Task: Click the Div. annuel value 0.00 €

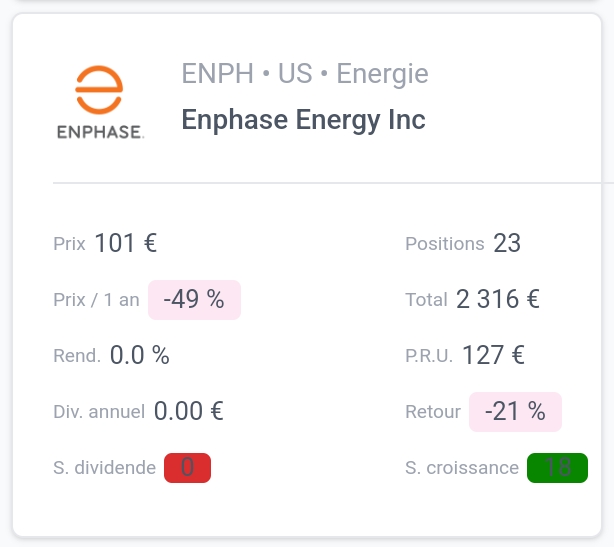Action: click(x=188, y=411)
